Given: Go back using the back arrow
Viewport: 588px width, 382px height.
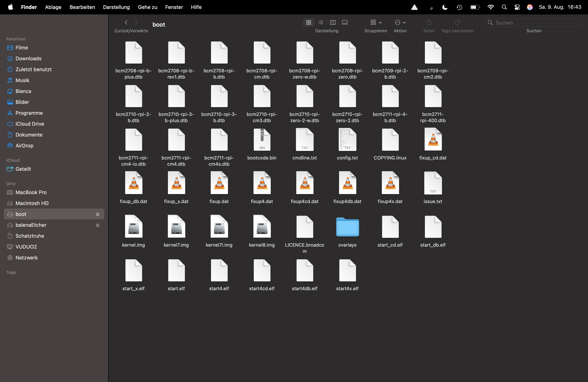Looking at the screenshot, I should 126,23.
